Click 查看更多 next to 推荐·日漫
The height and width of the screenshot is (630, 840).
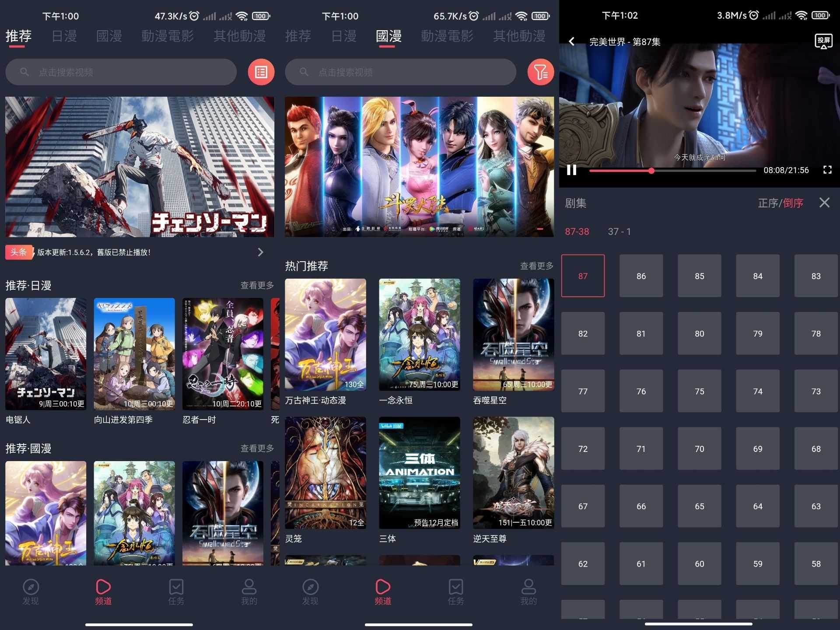pos(257,285)
